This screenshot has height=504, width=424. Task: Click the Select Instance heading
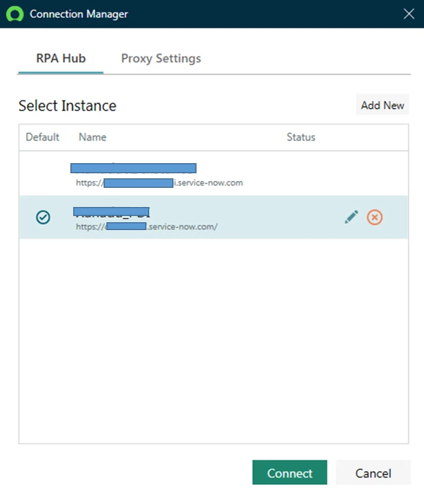pyautogui.click(x=67, y=106)
